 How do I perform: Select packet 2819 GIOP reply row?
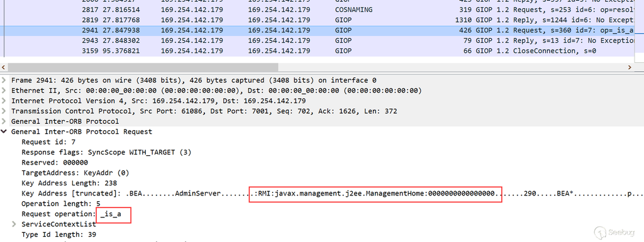click(x=318, y=19)
